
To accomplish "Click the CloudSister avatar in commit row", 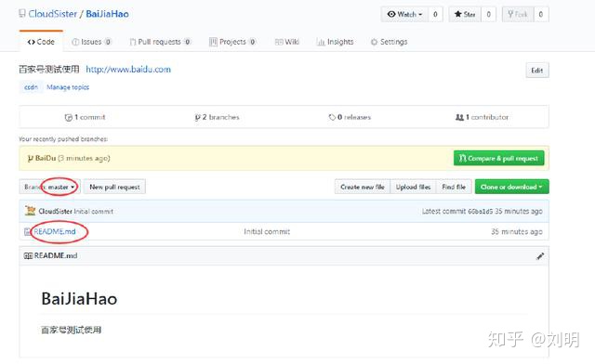I will [x=30, y=211].
